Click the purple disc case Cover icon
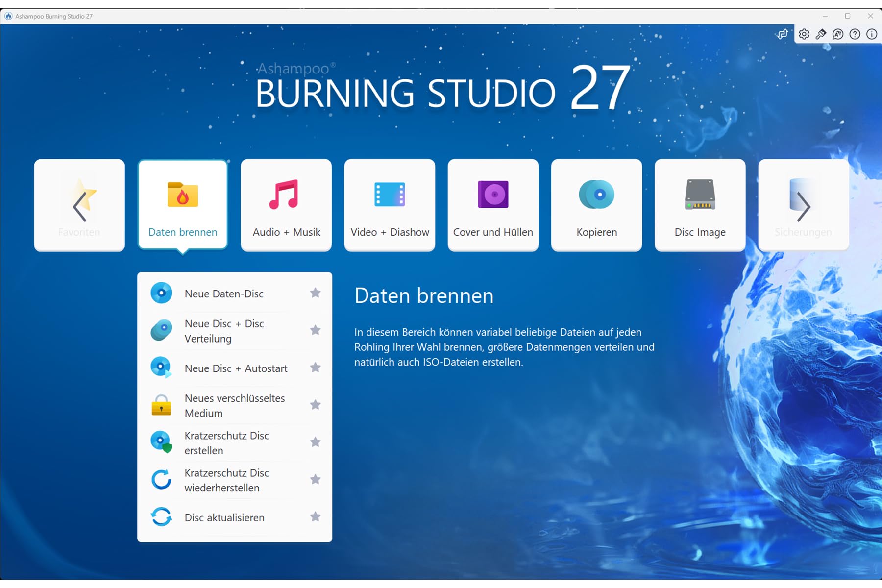Viewport: 882px width, 588px height. click(493, 195)
